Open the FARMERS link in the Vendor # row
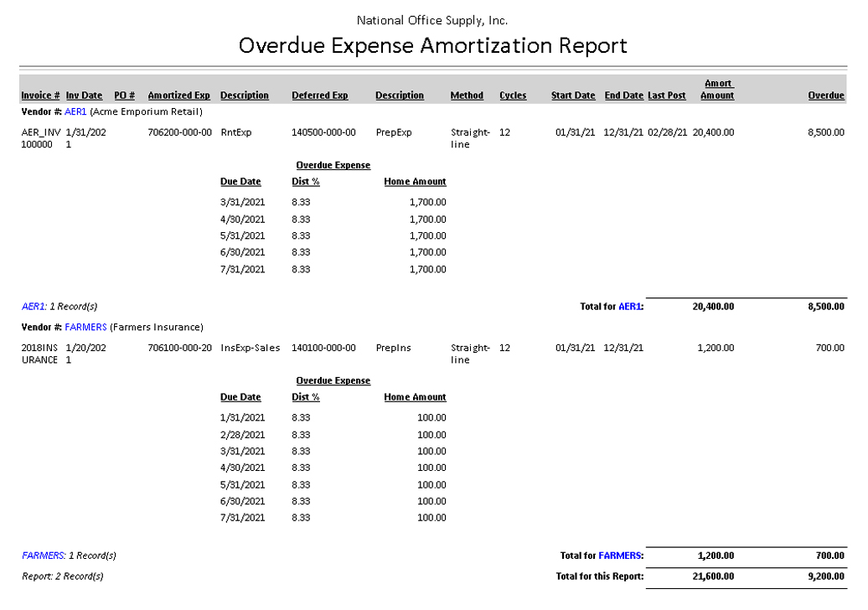 coord(85,327)
